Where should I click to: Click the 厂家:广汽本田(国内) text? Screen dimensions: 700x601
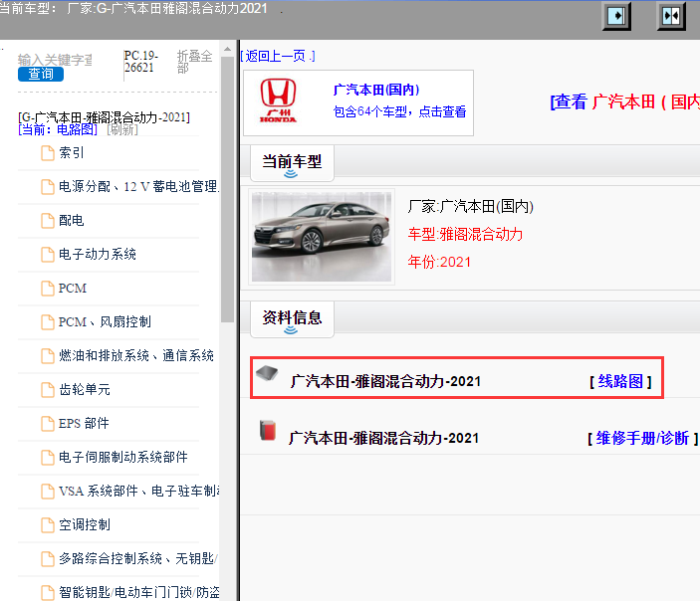point(471,206)
